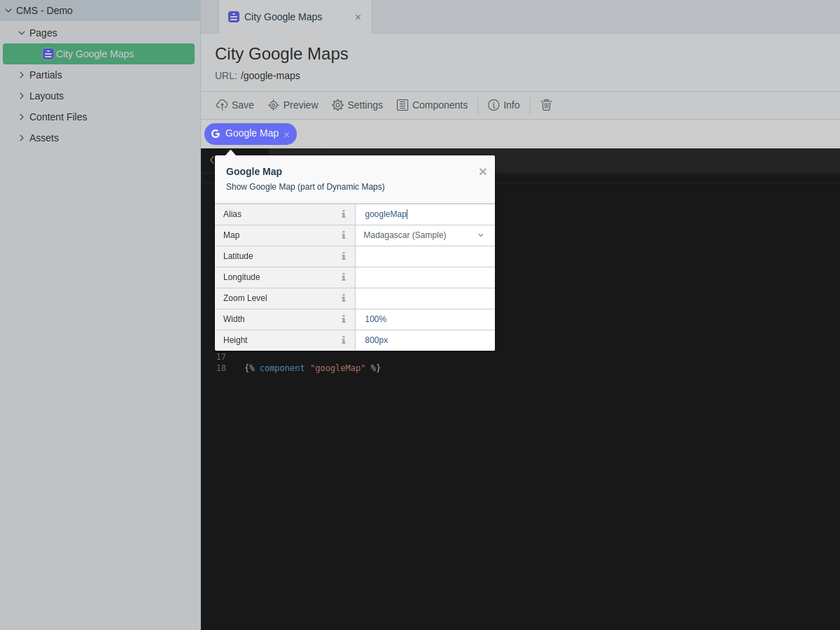Viewport: 840px width, 630px height.
Task: Click the Save cloud upload icon
Action: tap(222, 105)
